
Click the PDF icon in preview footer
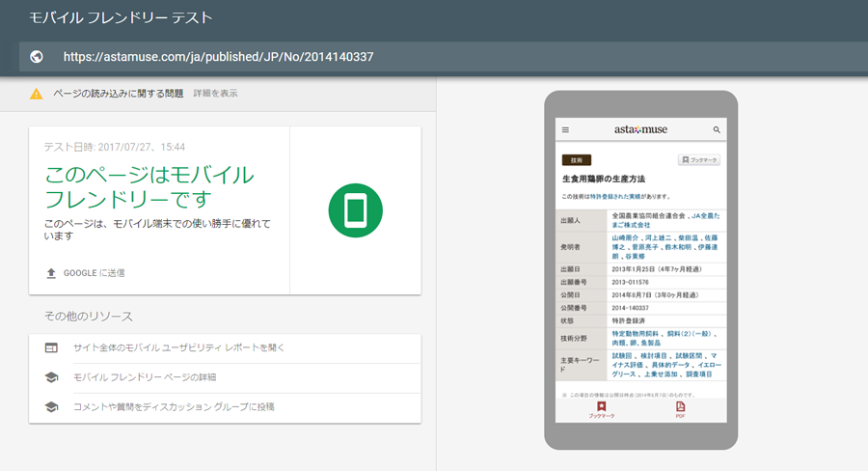pyautogui.click(x=680, y=406)
